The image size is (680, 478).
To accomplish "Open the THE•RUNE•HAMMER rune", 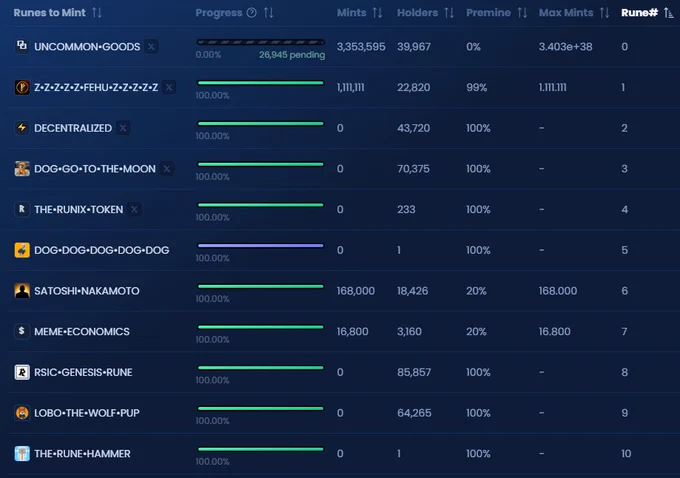I will pos(82,454).
